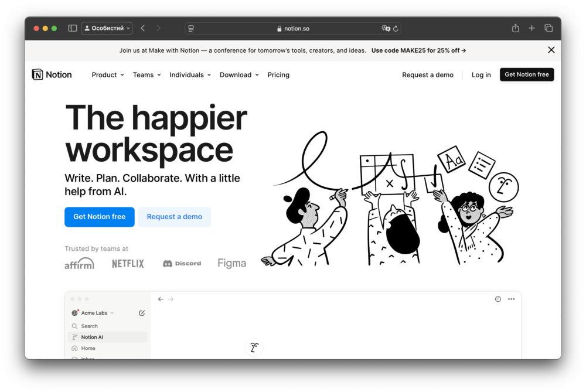Click the Log in link

click(x=481, y=75)
